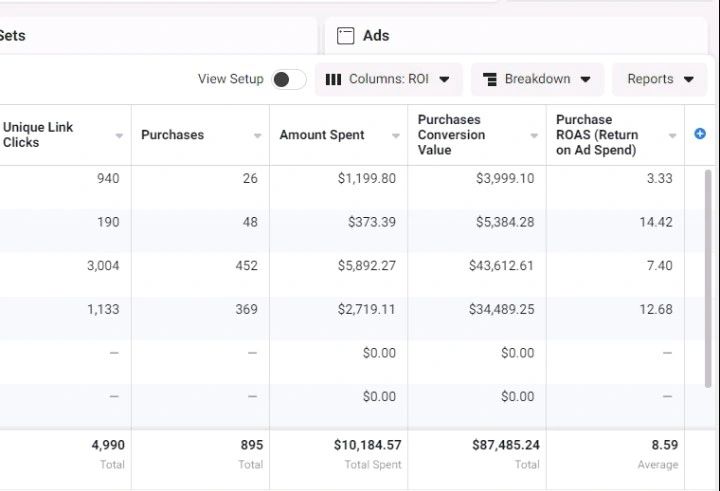The image size is (720, 491).
Task: Toggle the View Setup switch
Action: click(288, 79)
